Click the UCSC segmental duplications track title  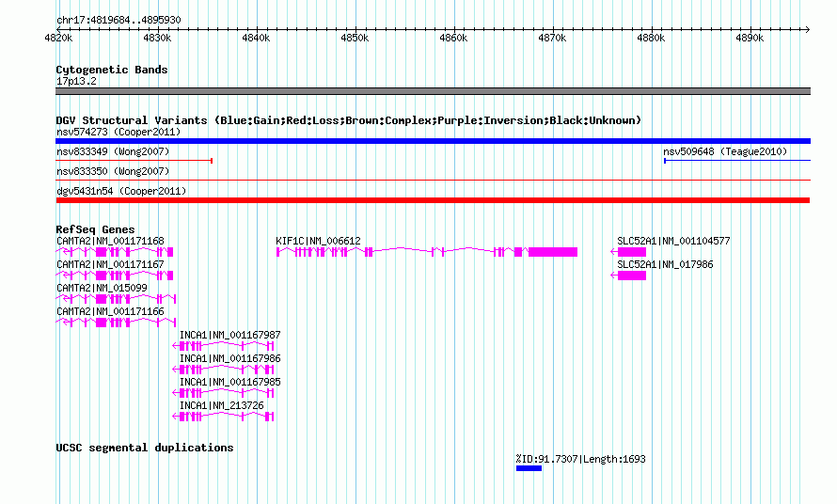(x=145, y=448)
